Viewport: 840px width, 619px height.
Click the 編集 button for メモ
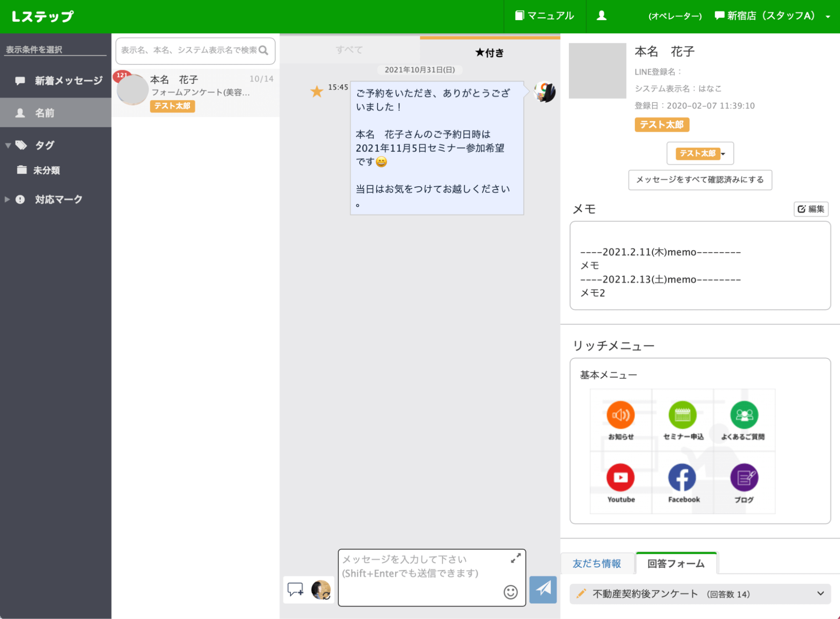coord(811,209)
